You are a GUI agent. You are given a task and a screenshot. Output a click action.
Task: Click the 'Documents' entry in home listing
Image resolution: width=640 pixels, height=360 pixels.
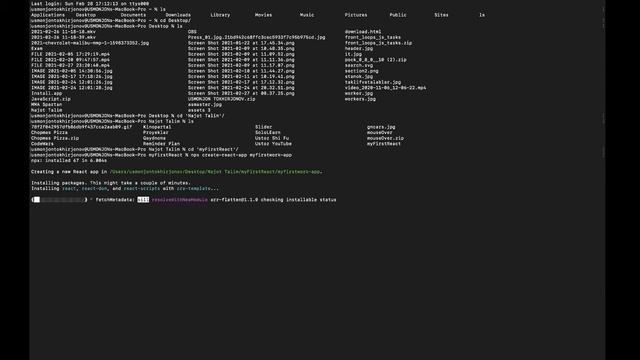tap(133, 15)
